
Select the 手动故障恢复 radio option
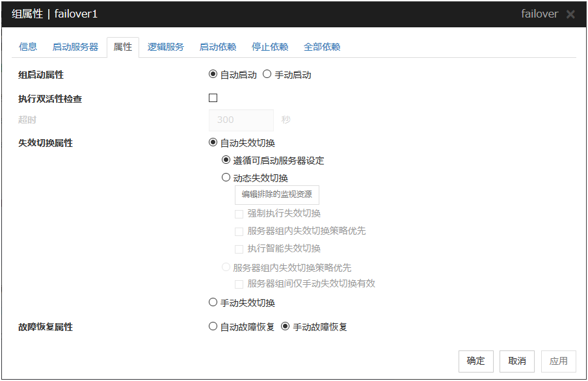click(285, 326)
